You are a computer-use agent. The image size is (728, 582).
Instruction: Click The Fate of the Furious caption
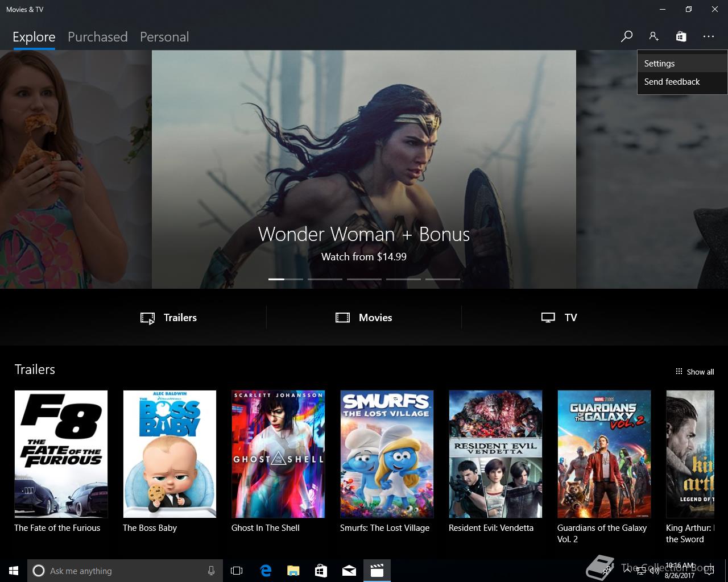coord(57,528)
